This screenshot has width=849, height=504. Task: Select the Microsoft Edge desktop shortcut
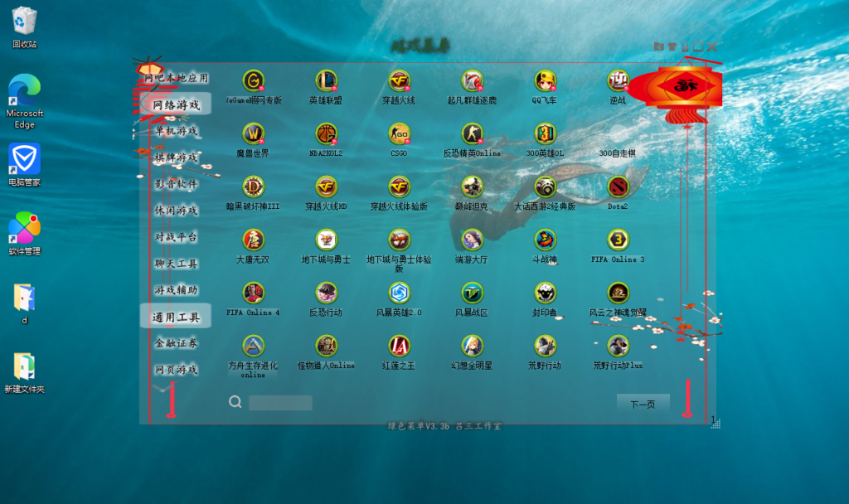tap(24, 101)
